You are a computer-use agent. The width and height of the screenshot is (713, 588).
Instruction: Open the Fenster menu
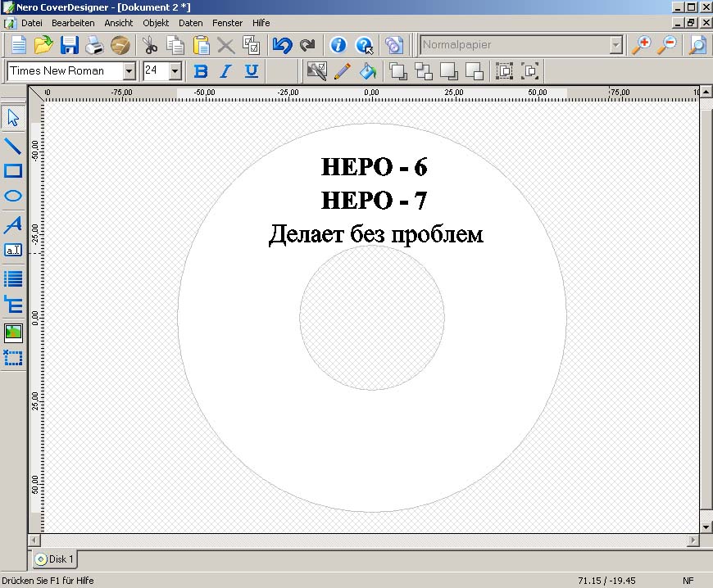[x=227, y=23]
